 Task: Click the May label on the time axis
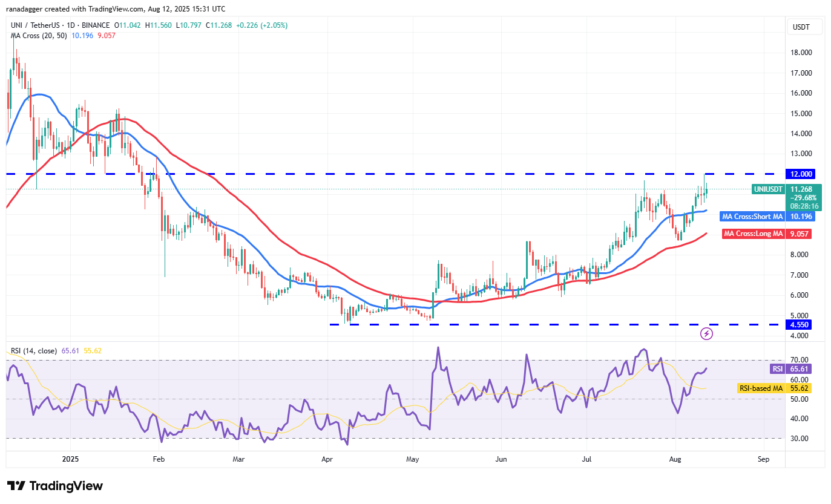413,459
